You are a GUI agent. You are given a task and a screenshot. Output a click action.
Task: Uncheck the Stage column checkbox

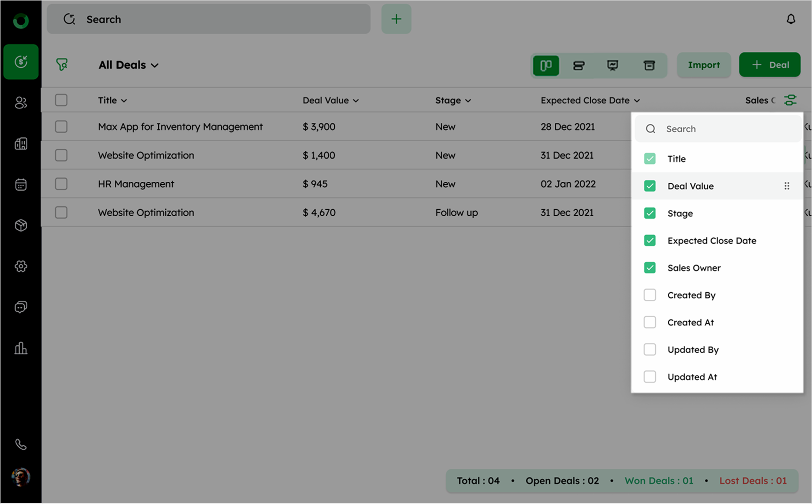[x=650, y=213]
